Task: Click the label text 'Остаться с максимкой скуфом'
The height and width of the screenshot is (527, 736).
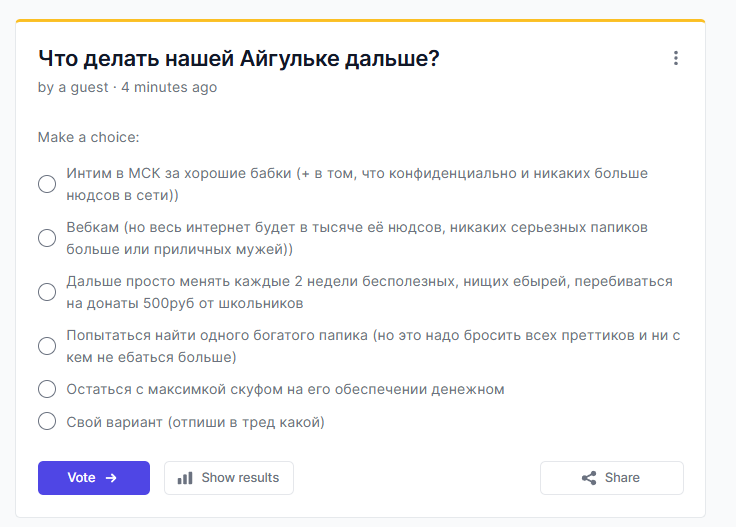Action: (285, 390)
